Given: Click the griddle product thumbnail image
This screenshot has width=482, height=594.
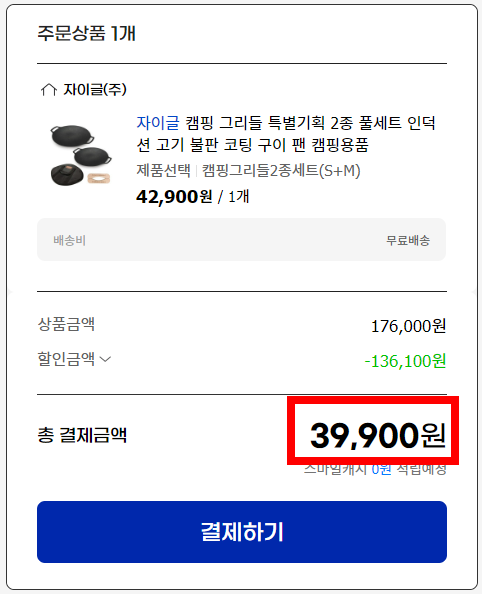Looking at the screenshot, I should pyautogui.click(x=81, y=155).
